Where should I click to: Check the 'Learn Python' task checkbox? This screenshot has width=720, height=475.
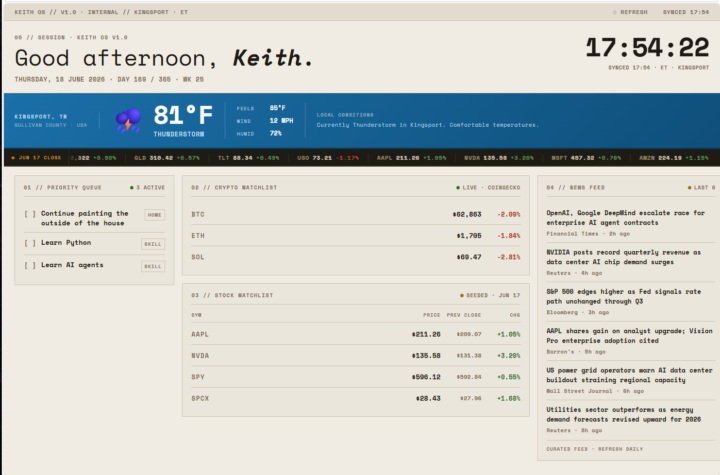click(x=30, y=243)
